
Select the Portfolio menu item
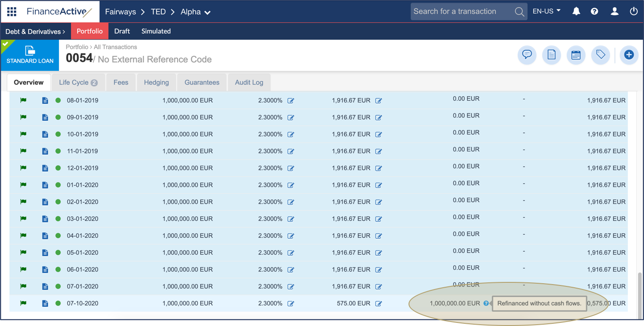coord(90,31)
